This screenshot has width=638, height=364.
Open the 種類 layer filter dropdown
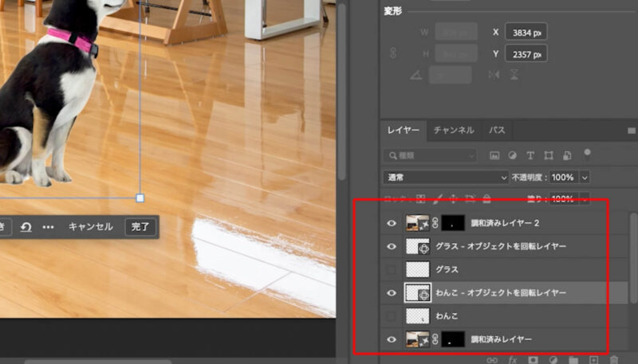click(431, 155)
